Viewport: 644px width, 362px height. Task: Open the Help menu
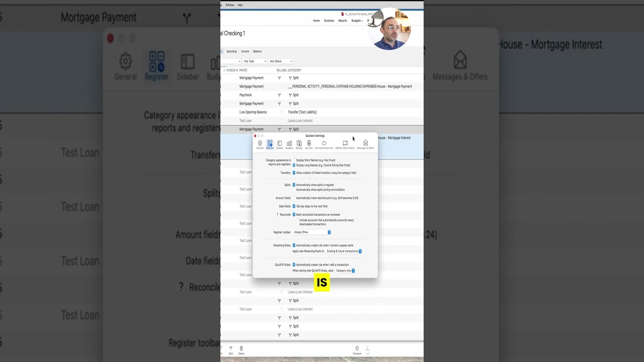(240, 5)
